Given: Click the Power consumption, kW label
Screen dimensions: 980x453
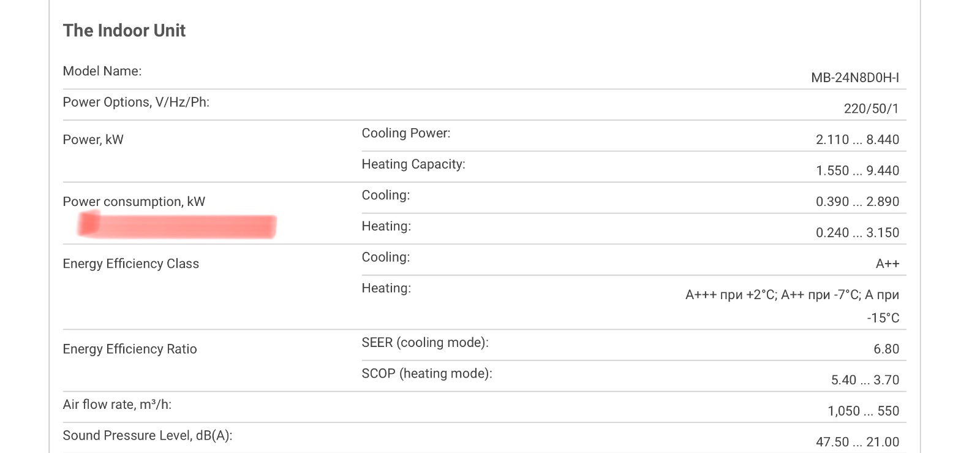Looking at the screenshot, I should (134, 202).
